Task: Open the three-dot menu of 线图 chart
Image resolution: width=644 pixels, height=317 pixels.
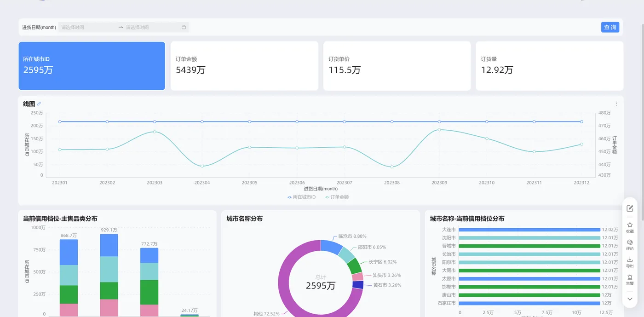Action: pos(616,104)
